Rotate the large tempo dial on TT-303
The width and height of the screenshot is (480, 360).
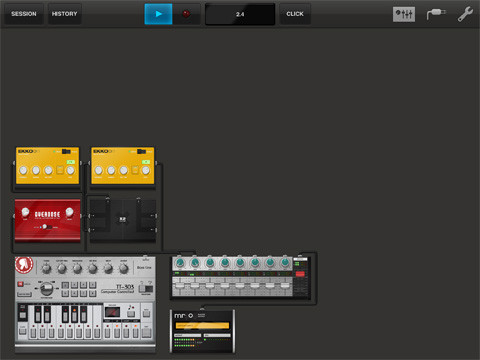47,289
